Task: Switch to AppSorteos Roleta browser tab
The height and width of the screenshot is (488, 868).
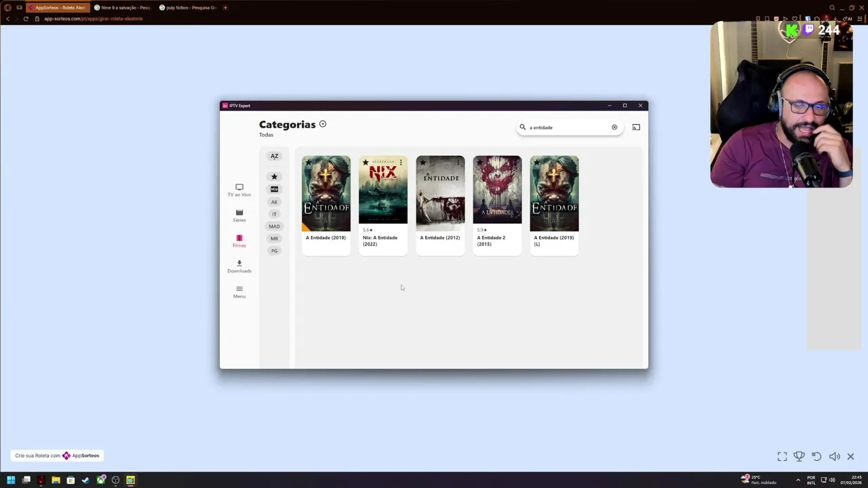Action: coord(58,7)
